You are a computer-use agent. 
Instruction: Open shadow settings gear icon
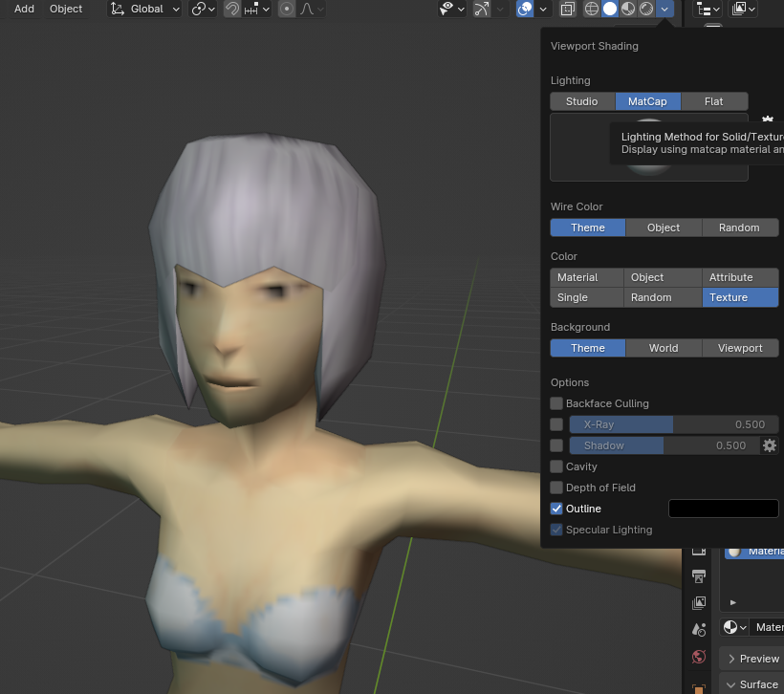(x=769, y=445)
